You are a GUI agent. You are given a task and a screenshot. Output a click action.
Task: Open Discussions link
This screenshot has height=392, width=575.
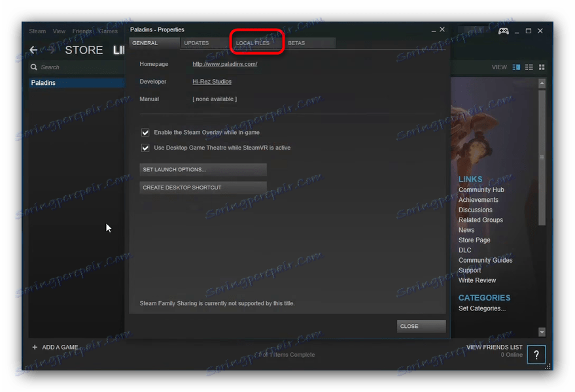pyautogui.click(x=476, y=210)
